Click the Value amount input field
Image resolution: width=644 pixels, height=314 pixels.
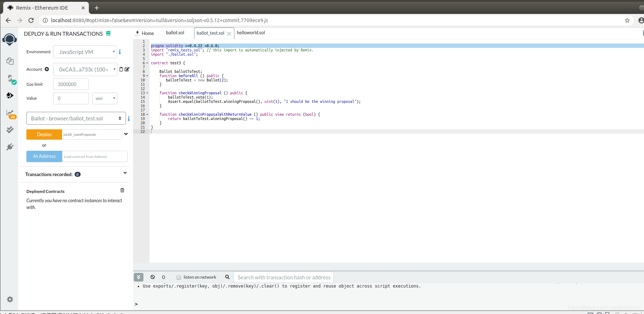pos(71,98)
